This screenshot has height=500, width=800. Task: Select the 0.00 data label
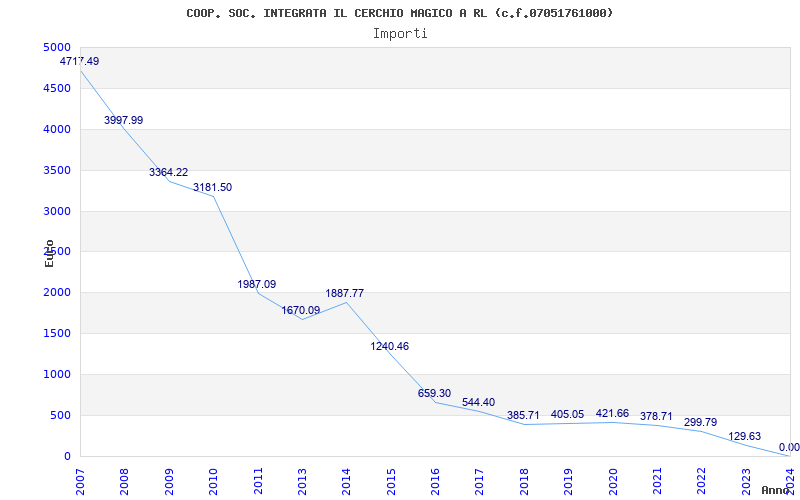789,447
